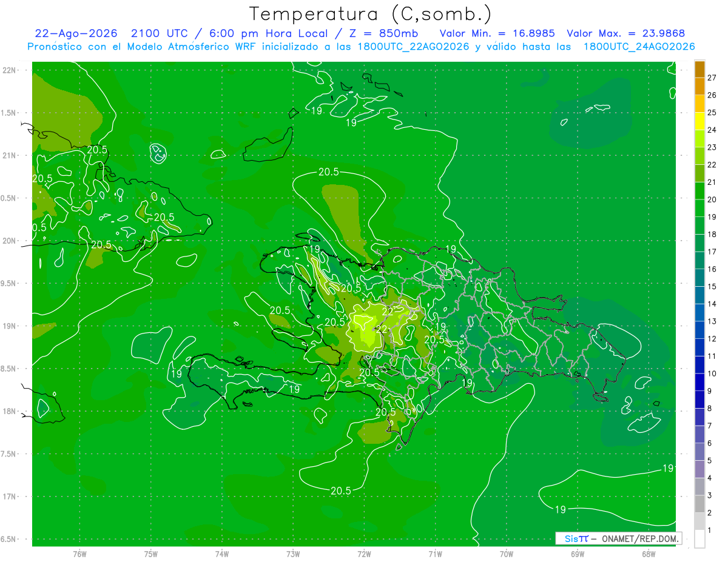This screenshot has height=562, width=728.
Task: Click the "69W" longitude axis label
Action: tap(578, 554)
